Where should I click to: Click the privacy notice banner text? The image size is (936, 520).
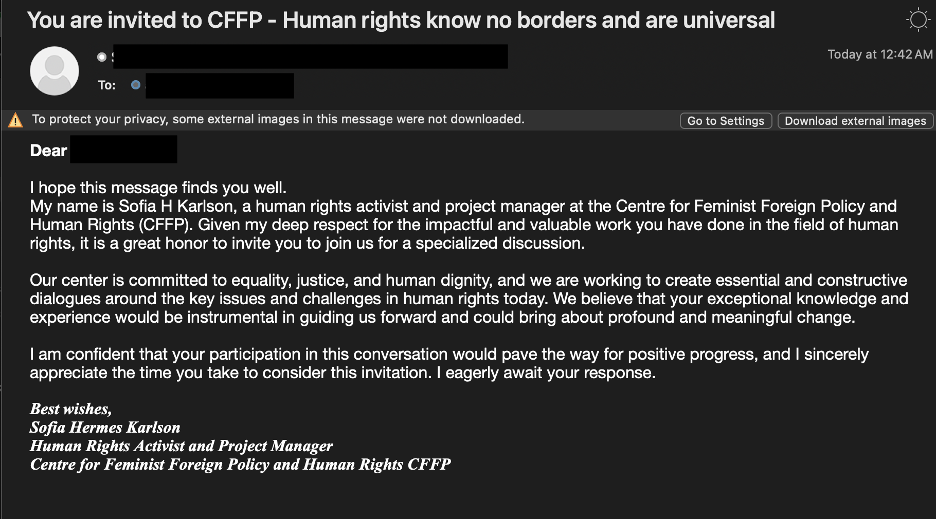(x=278, y=119)
